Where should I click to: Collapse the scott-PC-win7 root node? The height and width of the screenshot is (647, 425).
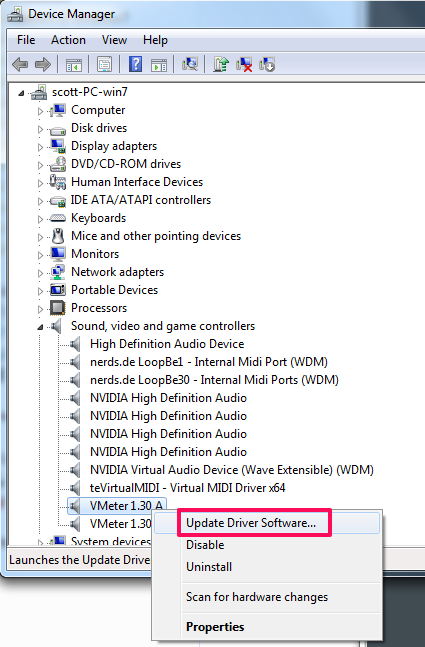[21, 94]
